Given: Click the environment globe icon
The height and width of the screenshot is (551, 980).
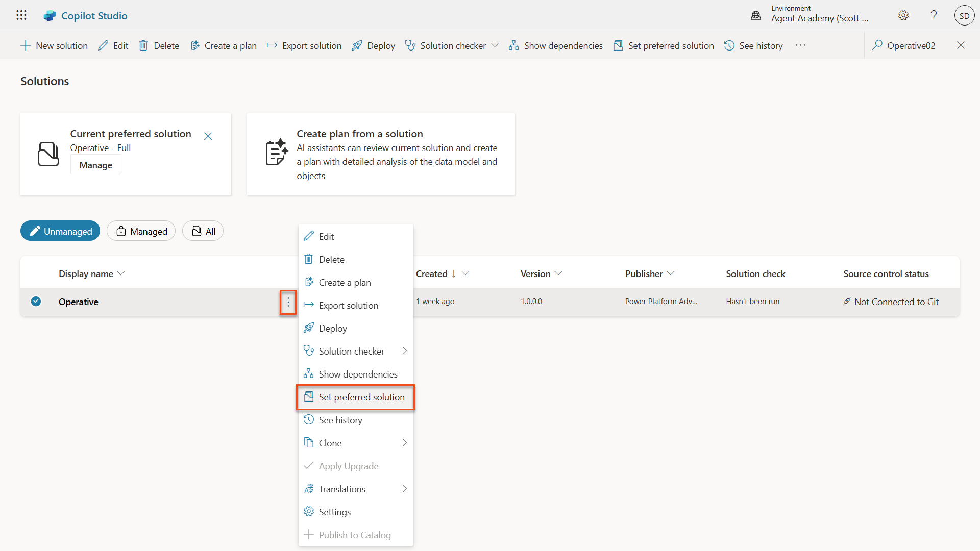Looking at the screenshot, I should 756,15.
